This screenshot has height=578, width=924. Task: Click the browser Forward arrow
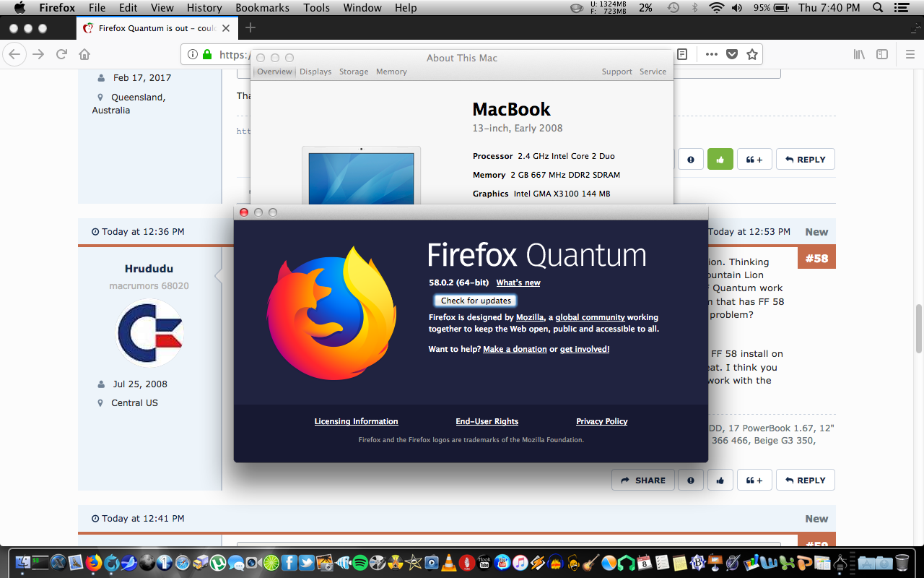click(x=38, y=54)
